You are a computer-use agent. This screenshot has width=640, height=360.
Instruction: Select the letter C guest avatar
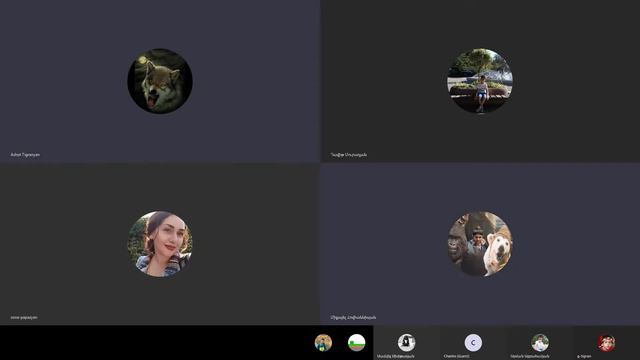pyautogui.click(x=473, y=342)
